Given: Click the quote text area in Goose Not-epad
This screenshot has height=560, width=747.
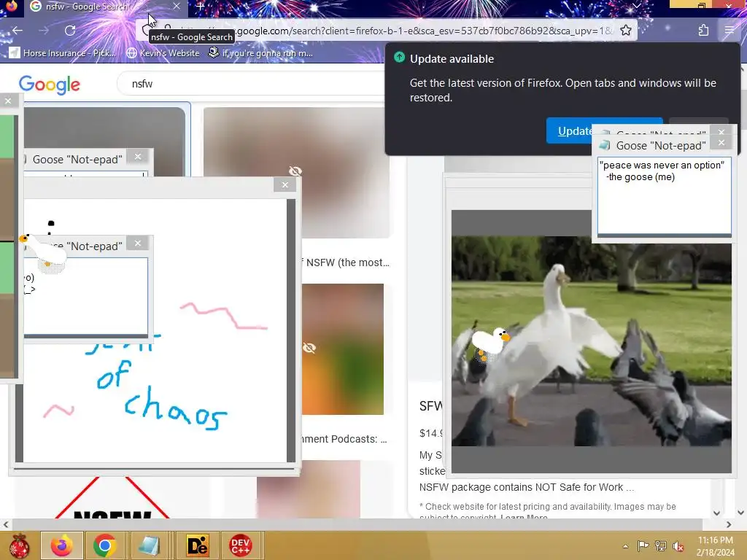Looking at the screenshot, I should point(664,196).
